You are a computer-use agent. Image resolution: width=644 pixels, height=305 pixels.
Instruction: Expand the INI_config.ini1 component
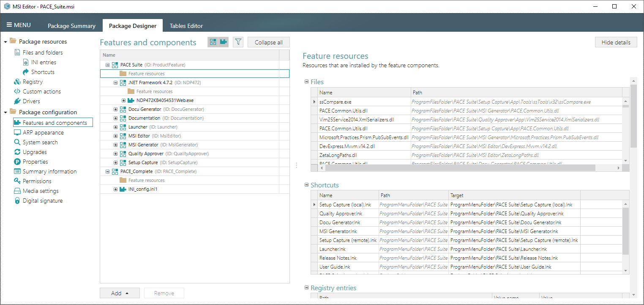coord(115,189)
